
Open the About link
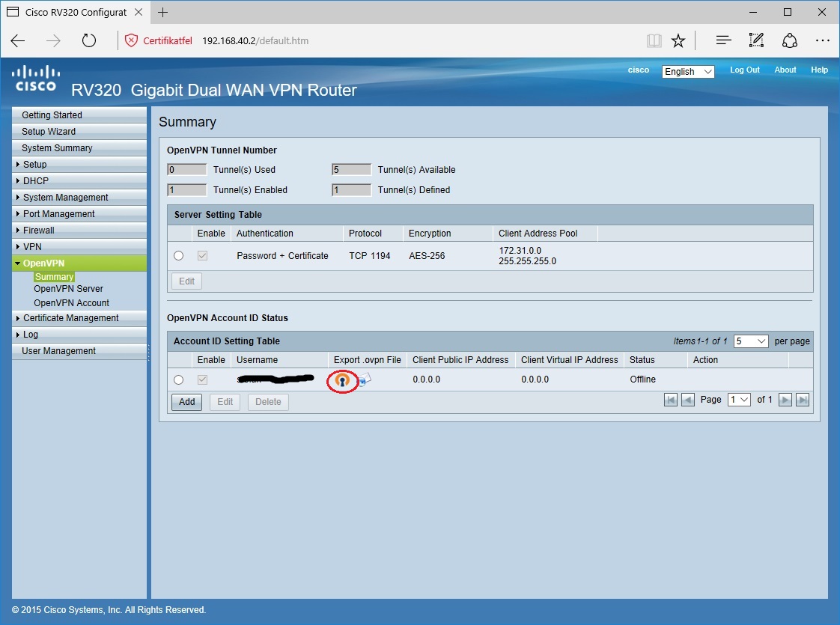(x=785, y=70)
